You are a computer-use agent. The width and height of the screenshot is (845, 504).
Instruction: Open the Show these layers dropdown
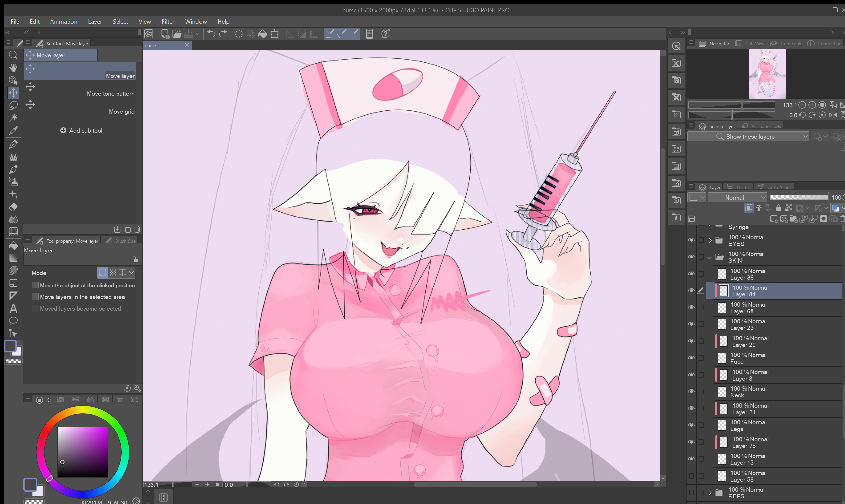(x=749, y=137)
